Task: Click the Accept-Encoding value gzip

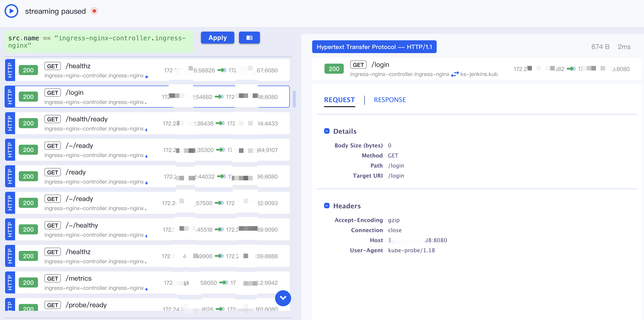Action: pos(394,220)
